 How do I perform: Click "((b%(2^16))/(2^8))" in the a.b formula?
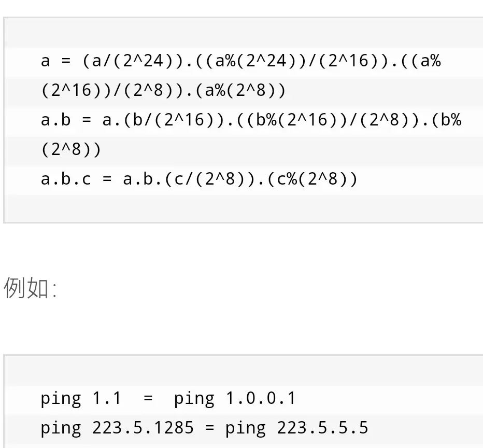[x=328, y=120]
